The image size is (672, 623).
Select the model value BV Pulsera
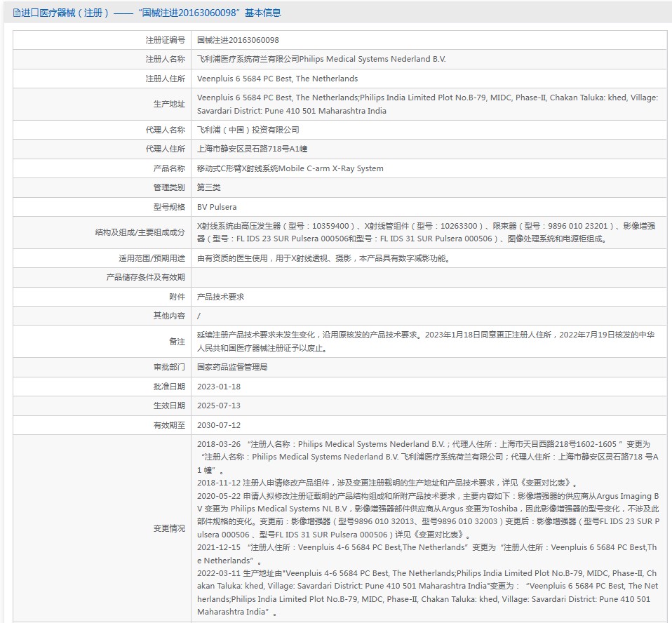(217, 207)
